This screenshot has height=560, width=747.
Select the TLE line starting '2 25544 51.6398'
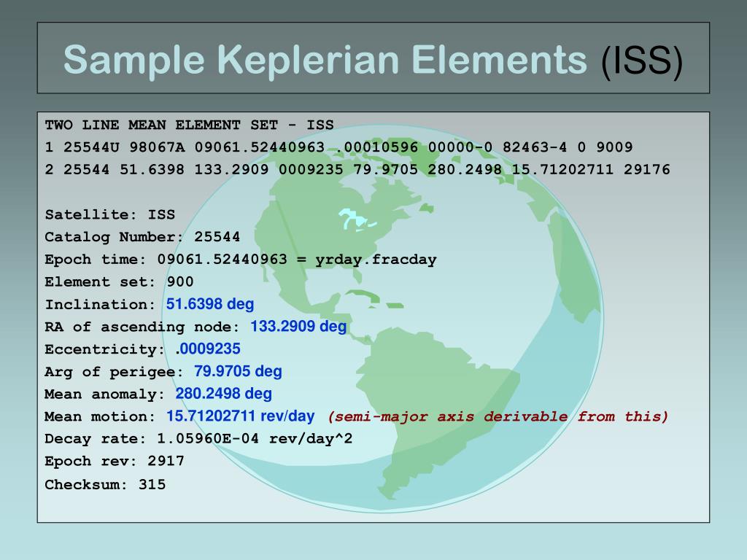pyautogui.click(x=357, y=169)
